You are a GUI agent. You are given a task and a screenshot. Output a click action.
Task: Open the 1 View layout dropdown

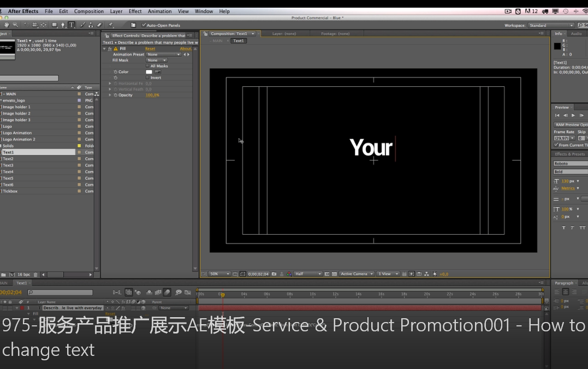point(388,274)
